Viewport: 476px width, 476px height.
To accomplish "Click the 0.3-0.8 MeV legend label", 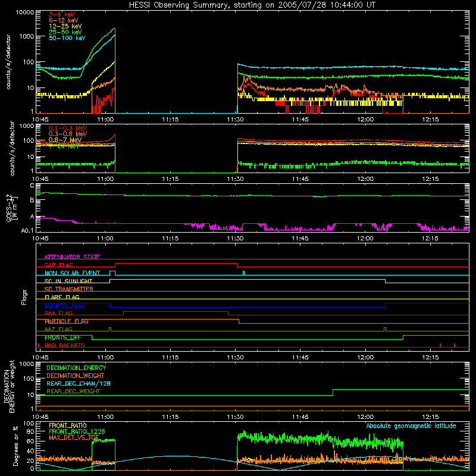I will click(x=68, y=134).
